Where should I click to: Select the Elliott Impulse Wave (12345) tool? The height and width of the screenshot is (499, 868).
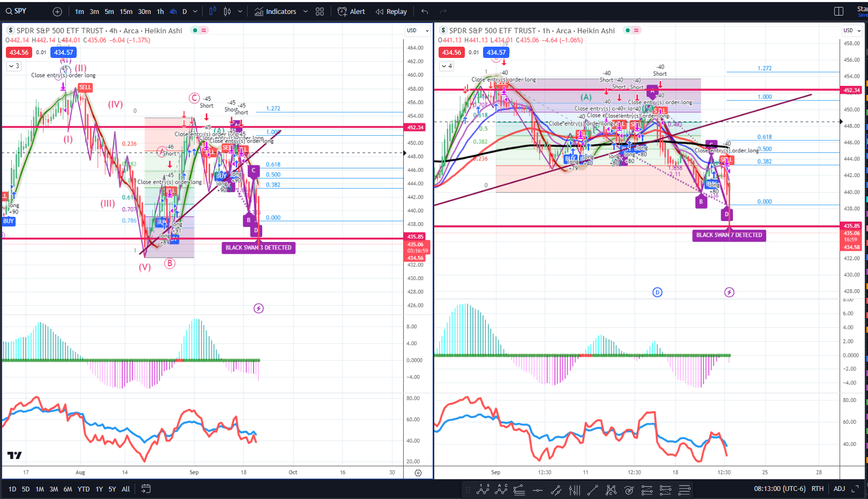[x=483, y=489]
